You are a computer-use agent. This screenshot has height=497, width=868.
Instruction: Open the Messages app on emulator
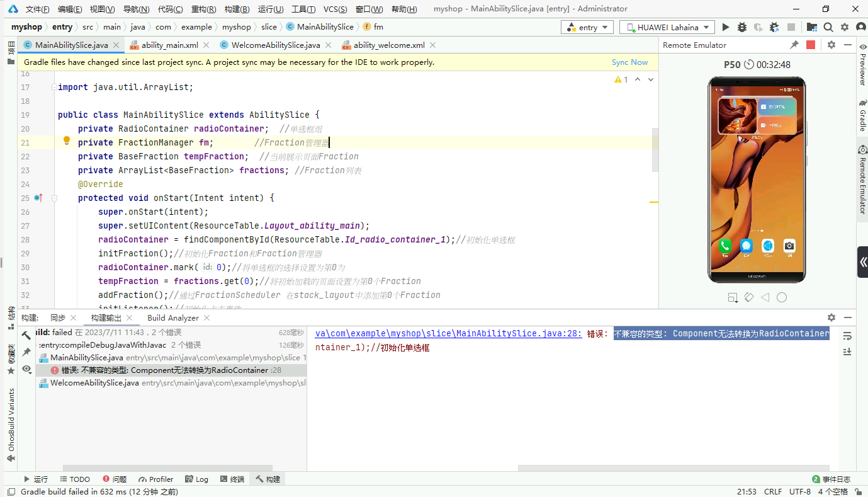(746, 246)
